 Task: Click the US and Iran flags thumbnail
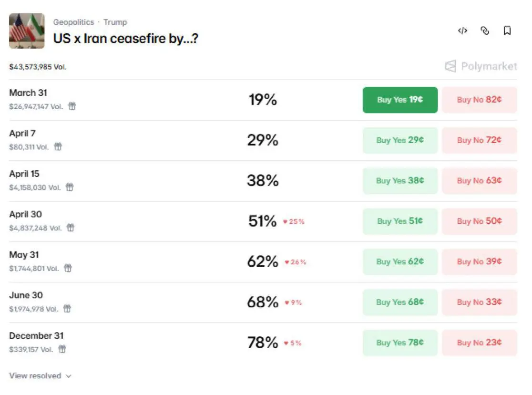coord(27,31)
